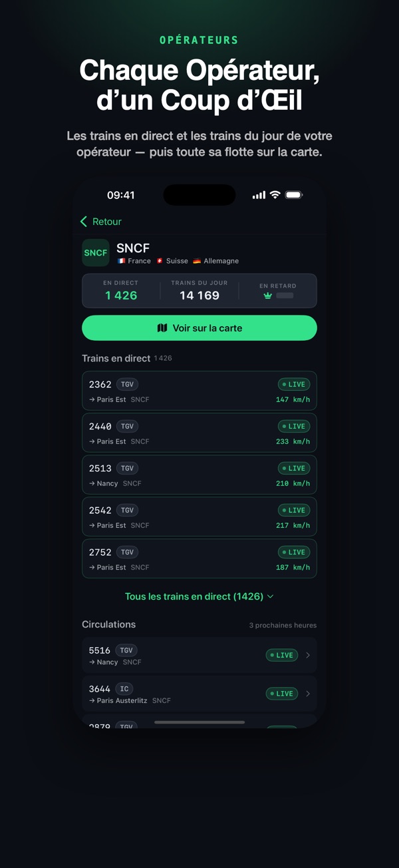
Task: Tap the crown icon under En Retard
Action: point(268,296)
